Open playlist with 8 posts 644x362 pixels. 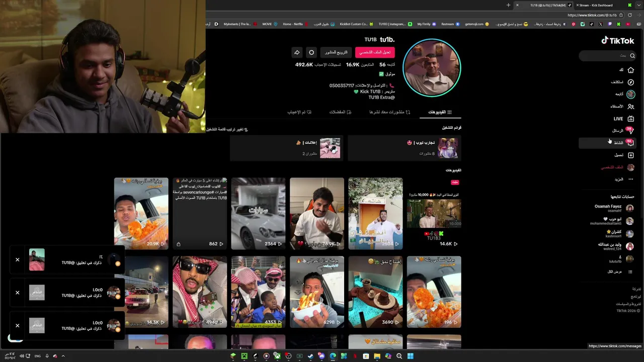(x=404, y=148)
